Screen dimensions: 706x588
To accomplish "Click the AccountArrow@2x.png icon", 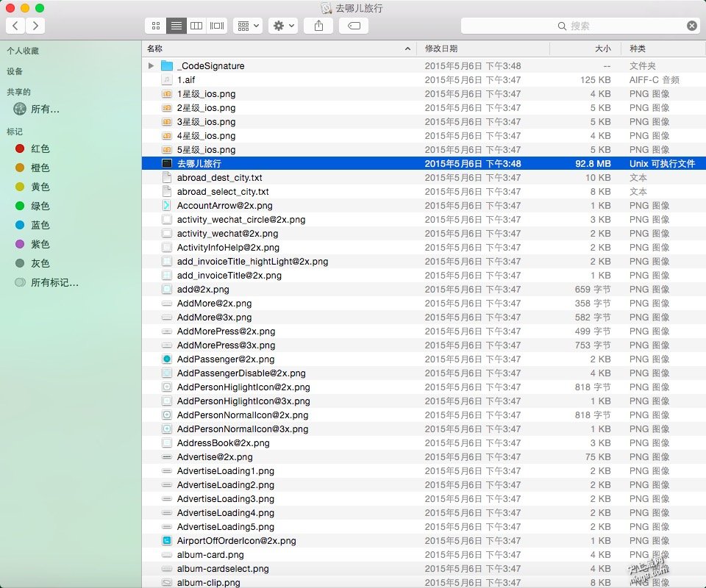I will coord(167,205).
